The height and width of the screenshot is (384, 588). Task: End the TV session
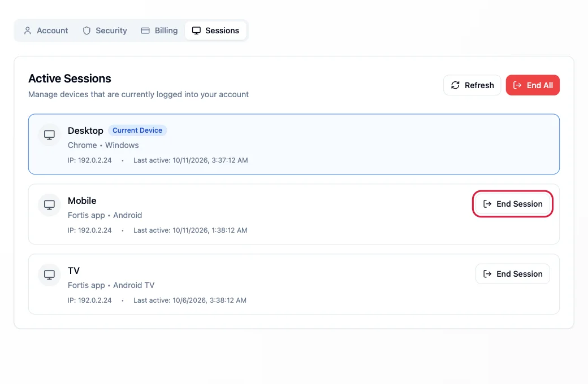coord(513,274)
